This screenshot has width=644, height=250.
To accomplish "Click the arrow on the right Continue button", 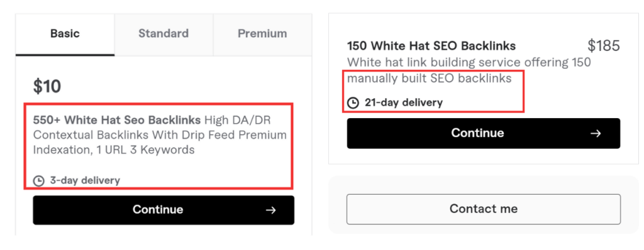I will (596, 133).
